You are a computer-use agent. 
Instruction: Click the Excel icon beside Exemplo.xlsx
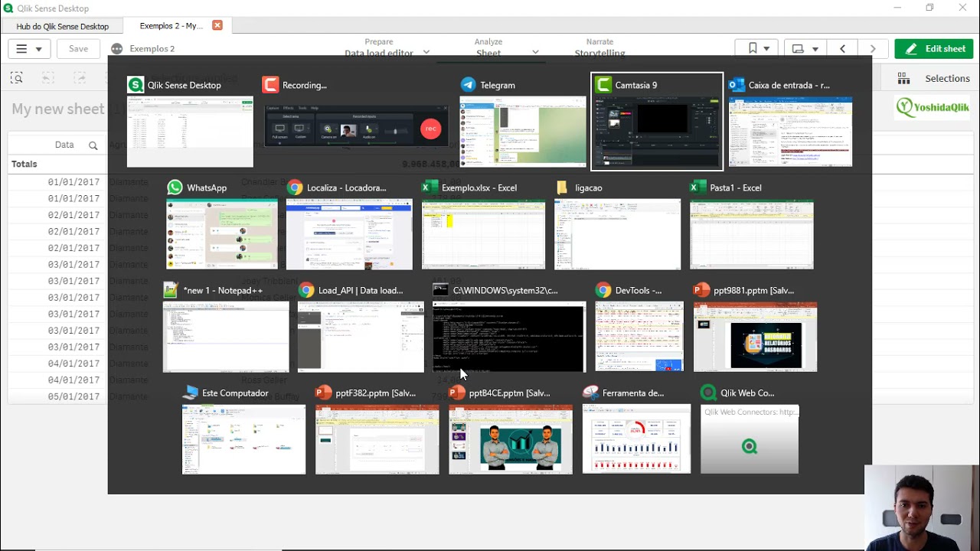(x=430, y=187)
